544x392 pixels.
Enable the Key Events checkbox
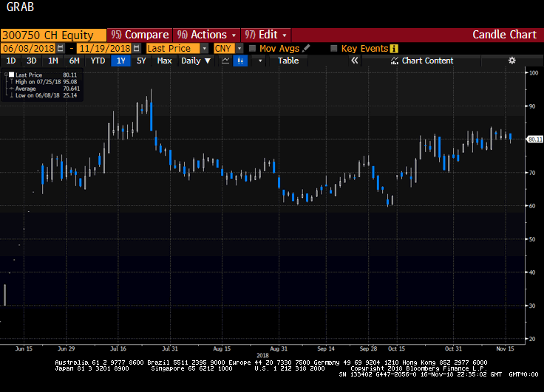pyautogui.click(x=334, y=49)
